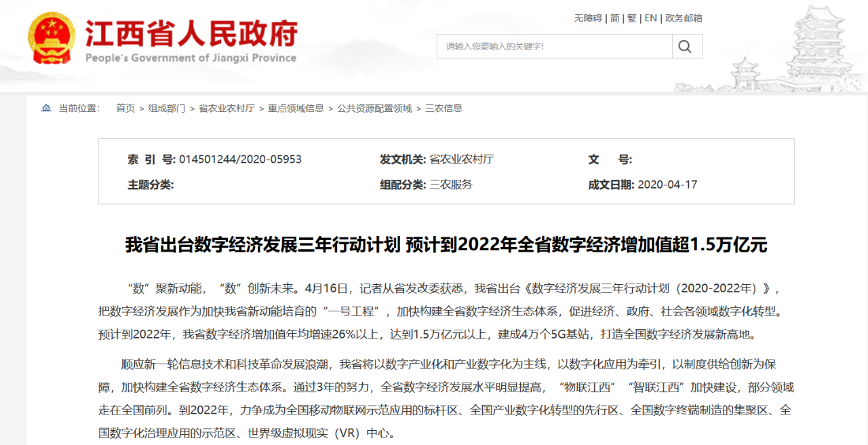Select the 省农业农村厅 breadcrumb link

click(226, 108)
